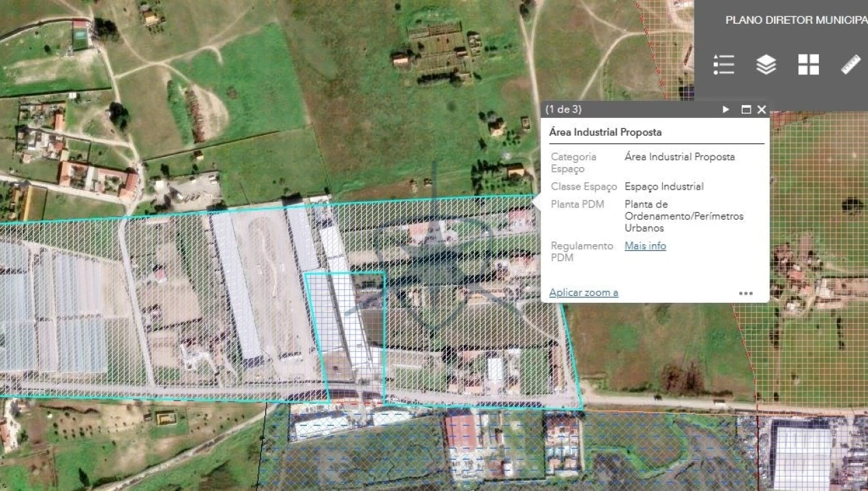Screen dimensions: 868x491
Task: Open the Legend list widget
Action: pos(723,65)
